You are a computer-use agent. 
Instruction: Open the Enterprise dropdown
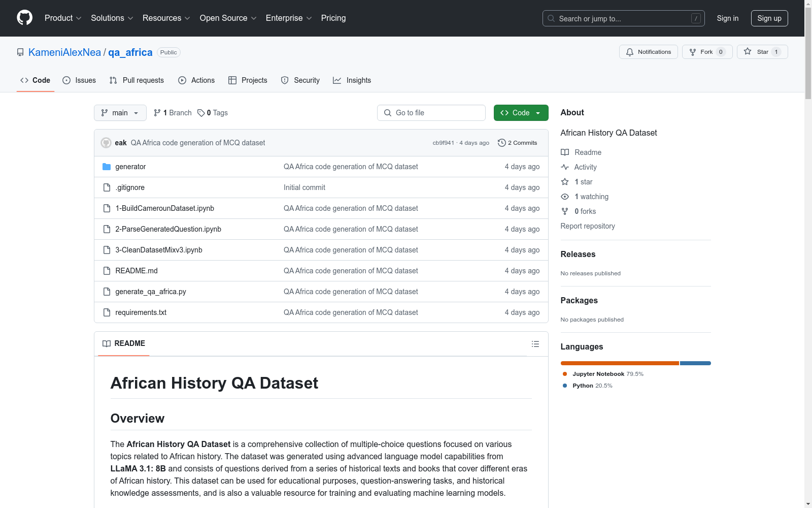(289, 18)
